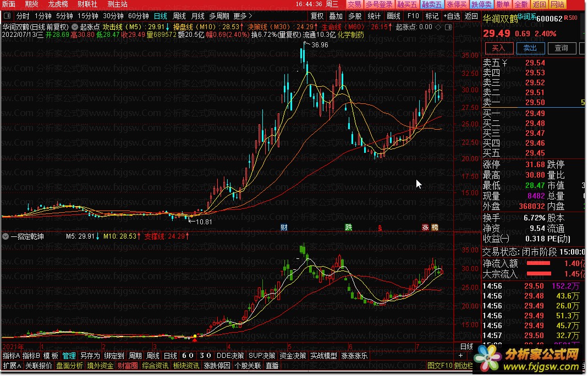Open the 版面 menu
This screenshot has width=588, height=376.
[9, 4]
